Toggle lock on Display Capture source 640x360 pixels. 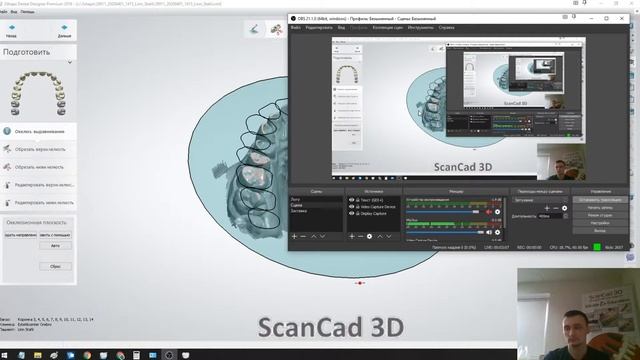pos(358,213)
